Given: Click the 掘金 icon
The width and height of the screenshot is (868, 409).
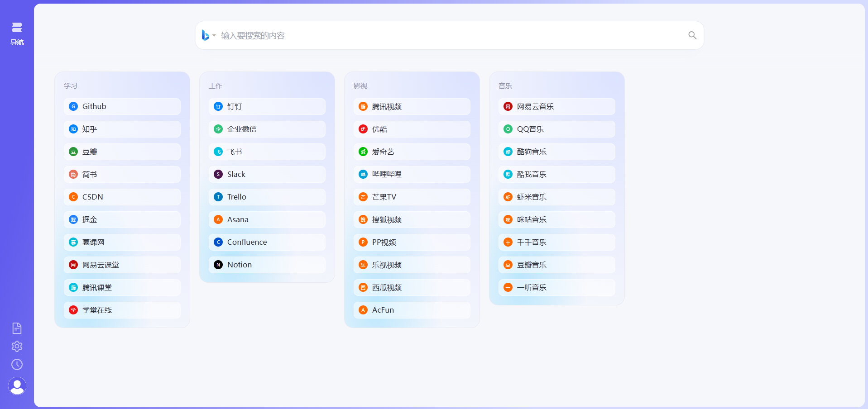Looking at the screenshot, I should coord(73,219).
